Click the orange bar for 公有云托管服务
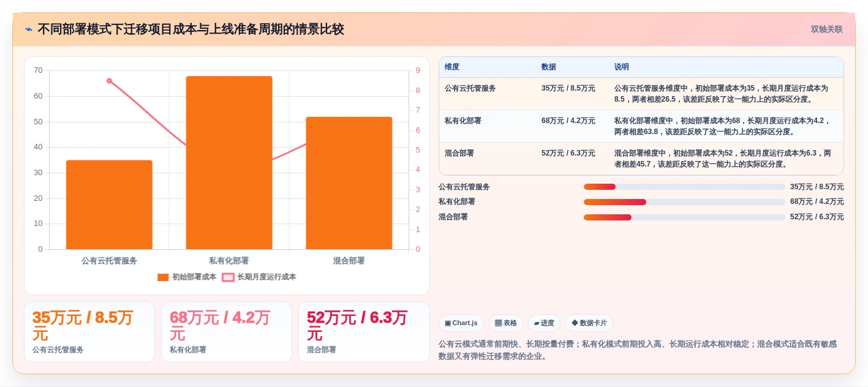The image size is (868, 387). 109,205
